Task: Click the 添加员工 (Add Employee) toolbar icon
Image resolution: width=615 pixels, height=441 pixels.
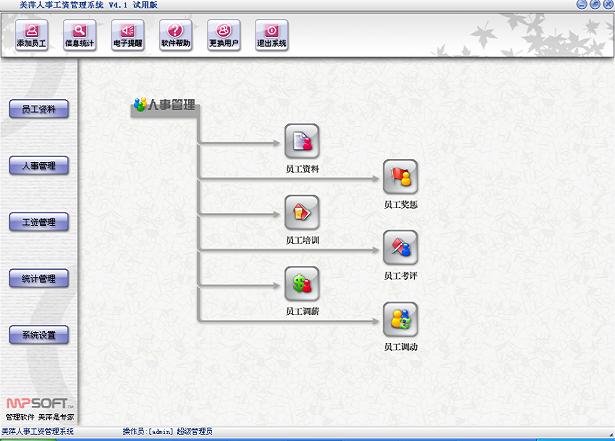Action: [x=32, y=36]
